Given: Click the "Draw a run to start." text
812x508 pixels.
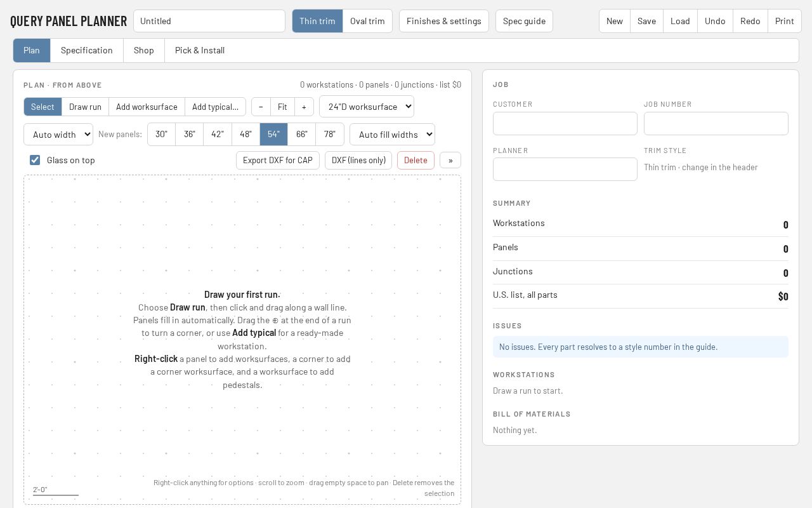Looking at the screenshot, I should click(528, 391).
